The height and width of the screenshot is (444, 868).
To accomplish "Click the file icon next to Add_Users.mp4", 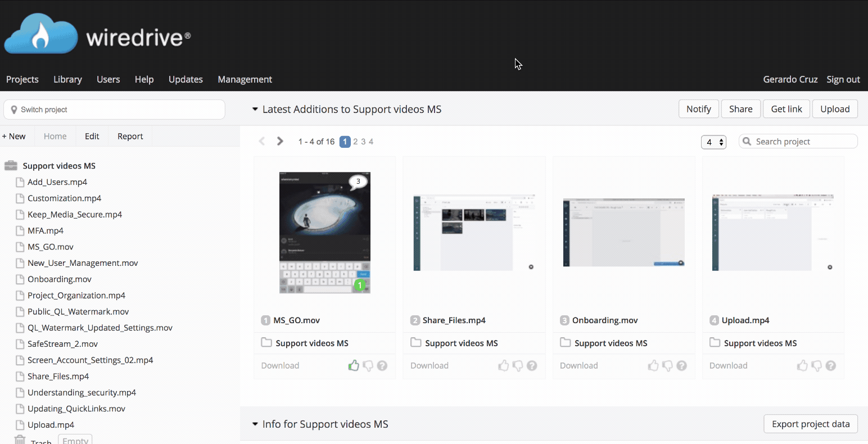I will click(x=20, y=182).
